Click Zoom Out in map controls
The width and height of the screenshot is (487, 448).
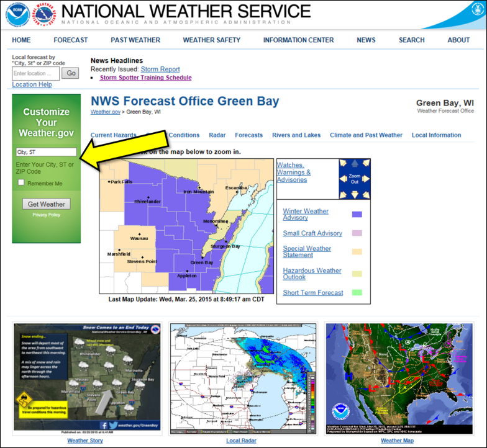354,179
